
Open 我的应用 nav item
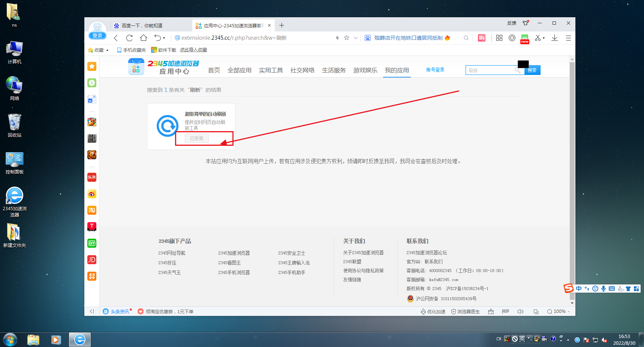tap(397, 70)
